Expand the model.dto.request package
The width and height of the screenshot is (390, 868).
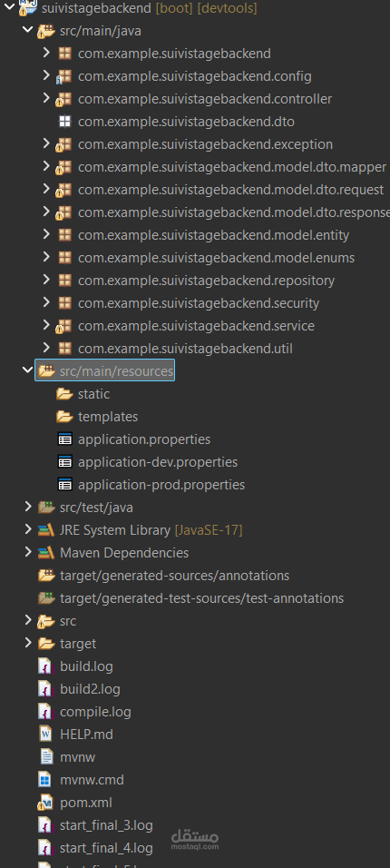pos(46,190)
